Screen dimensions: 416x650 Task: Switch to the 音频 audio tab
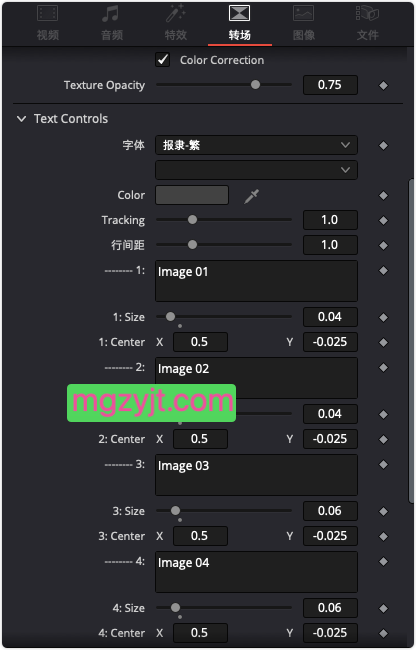point(112,23)
